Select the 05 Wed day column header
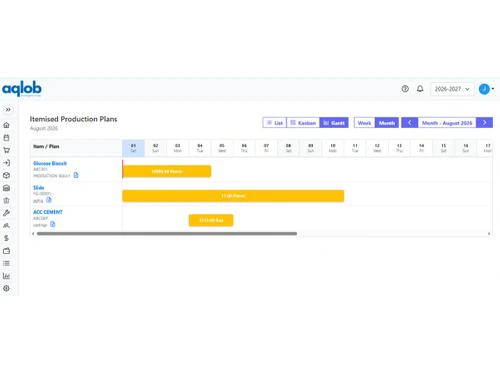Viewport: 500px width, 375px height. 222,148
